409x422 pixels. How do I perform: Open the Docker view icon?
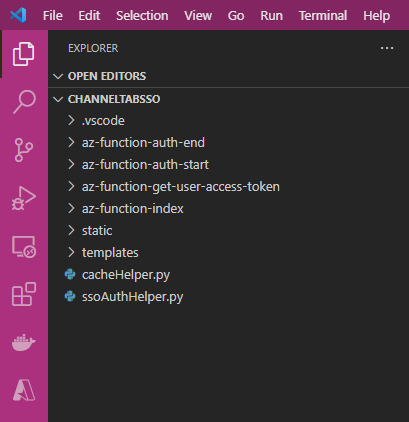[x=24, y=343]
